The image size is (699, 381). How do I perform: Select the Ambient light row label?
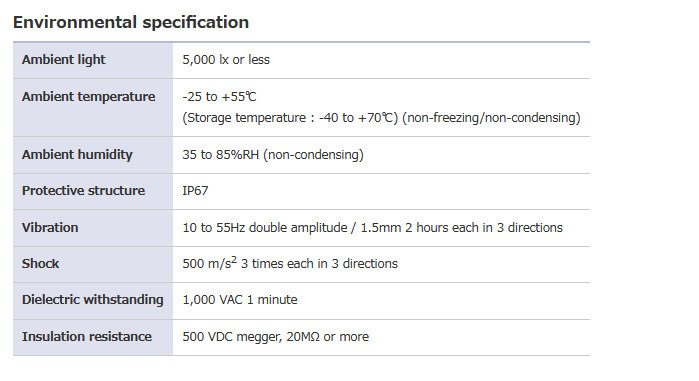(x=63, y=60)
